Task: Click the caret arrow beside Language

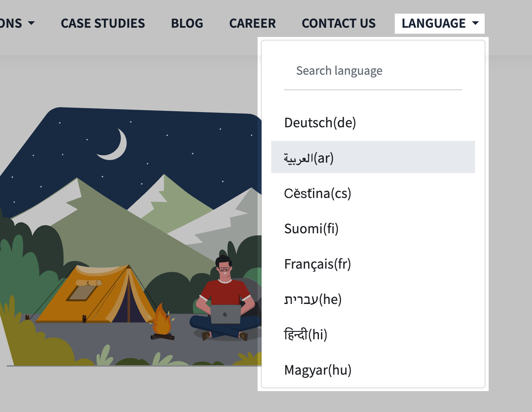Action: (475, 23)
